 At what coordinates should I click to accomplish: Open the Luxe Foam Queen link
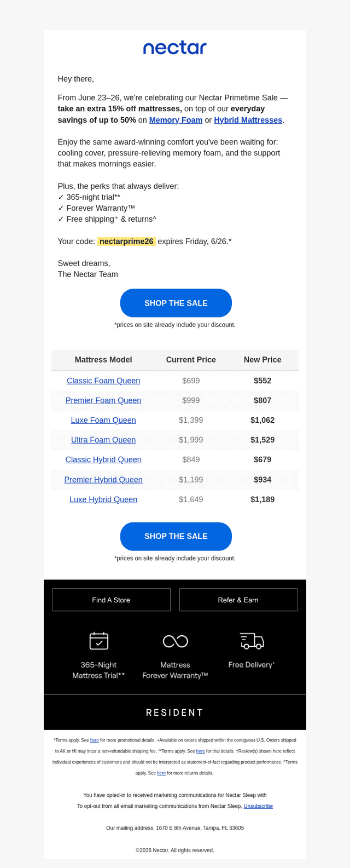103,420
